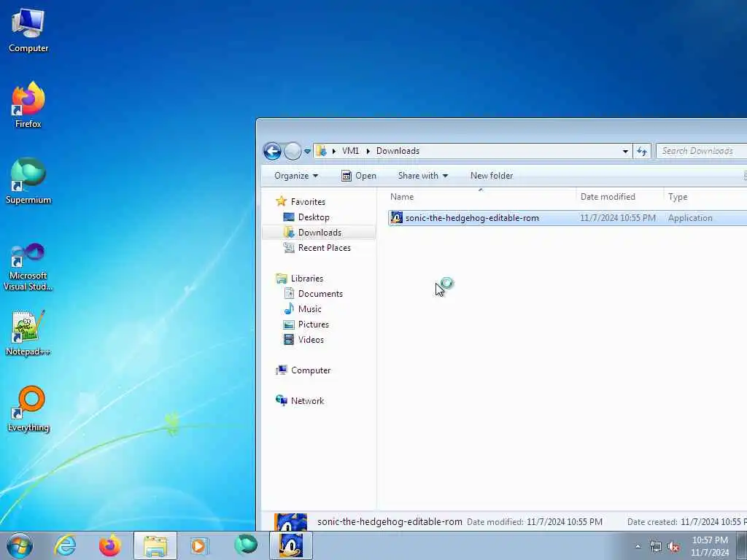Select Microsoft Visual Studio desktop shortcut
This screenshot has width=747, height=560.
[x=28, y=267]
